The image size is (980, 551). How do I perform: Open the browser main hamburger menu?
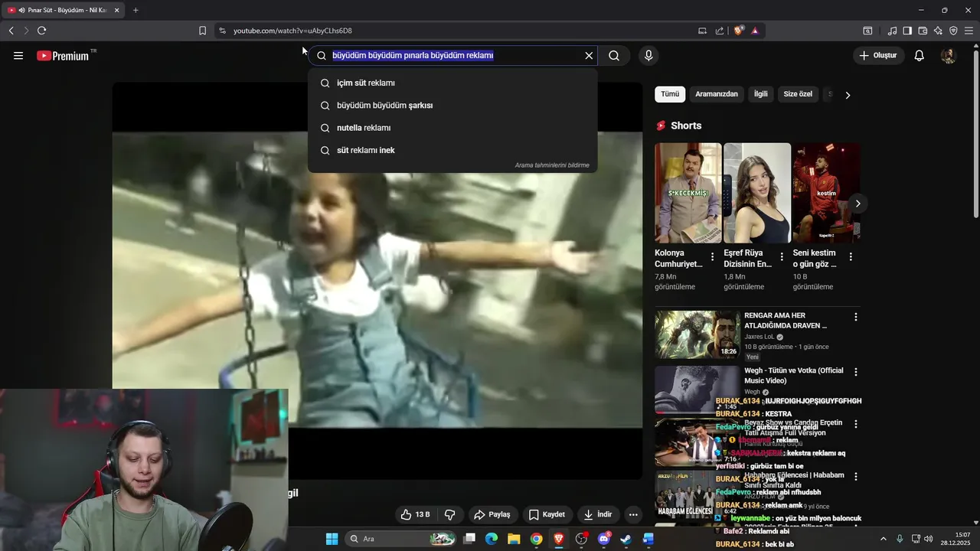(969, 31)
